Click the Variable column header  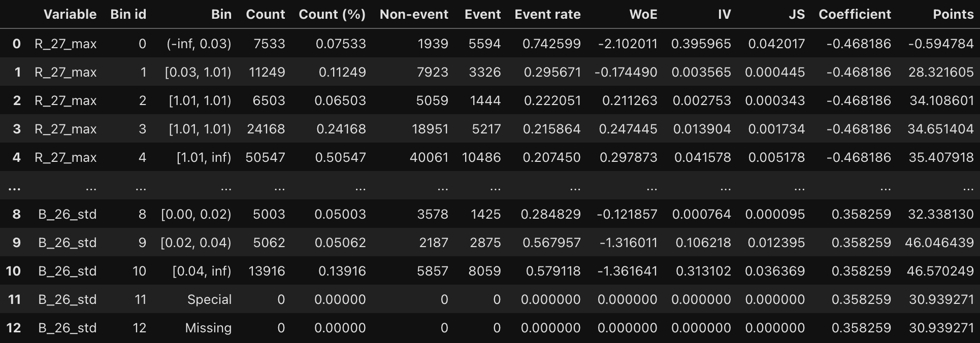coord(70,14)
